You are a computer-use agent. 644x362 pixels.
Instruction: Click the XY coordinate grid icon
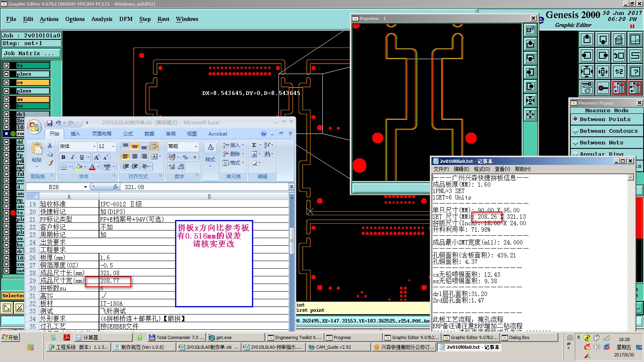coord(635,39)
